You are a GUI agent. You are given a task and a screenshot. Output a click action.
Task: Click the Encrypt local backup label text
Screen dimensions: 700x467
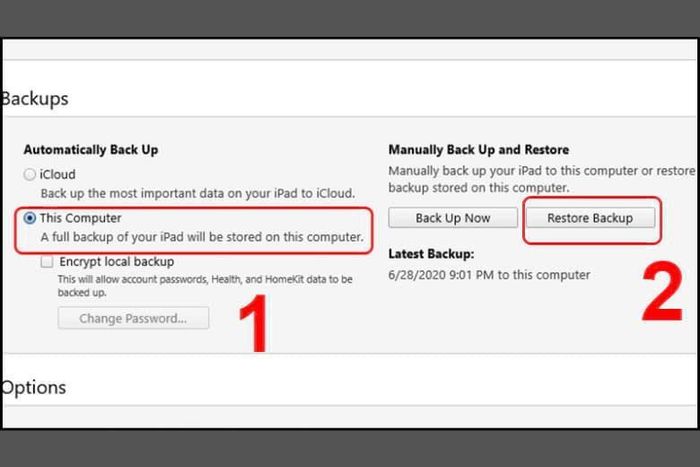point(117,261)
